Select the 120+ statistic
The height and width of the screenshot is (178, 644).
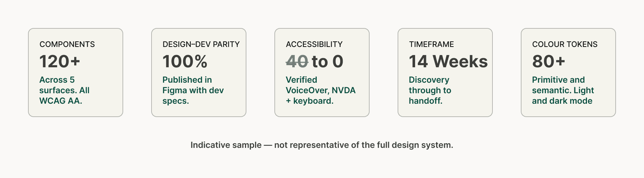click(60, 61)
